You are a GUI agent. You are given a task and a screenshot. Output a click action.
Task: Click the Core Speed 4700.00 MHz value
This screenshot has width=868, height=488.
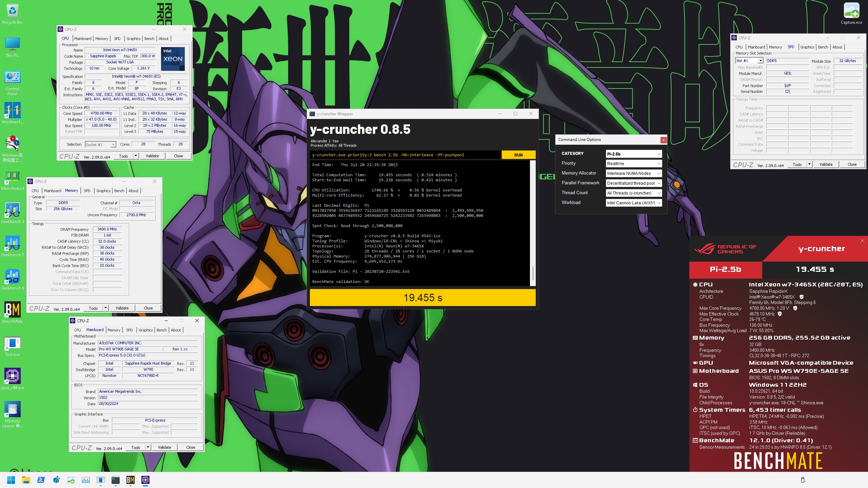[x=101, y=113]
